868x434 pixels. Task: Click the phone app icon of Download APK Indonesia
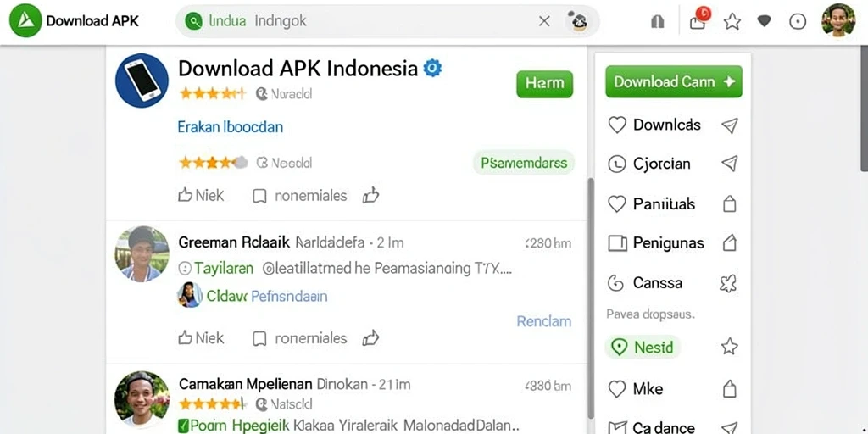pyautogui.click(x=142, y=81)
